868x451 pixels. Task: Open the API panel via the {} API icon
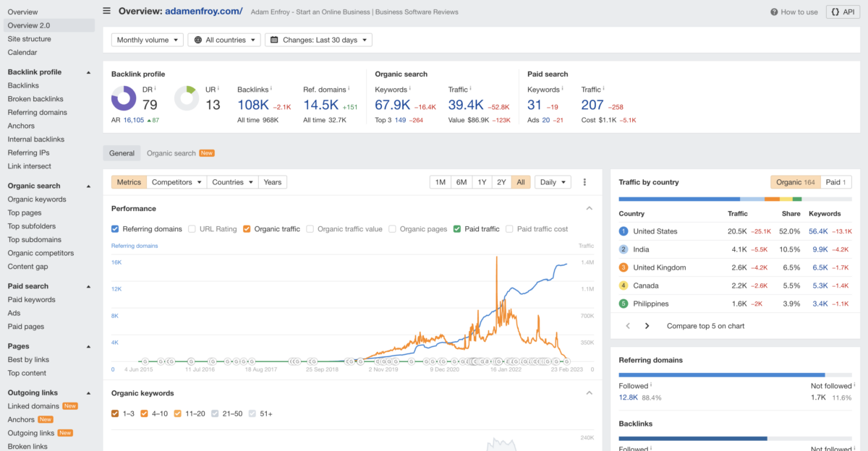(842, 12)
